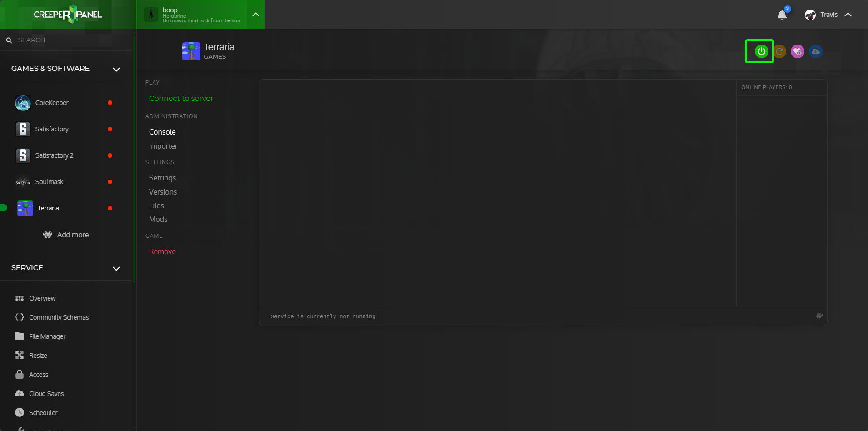Click the 'Terraria' page title text

pos(219,47)
